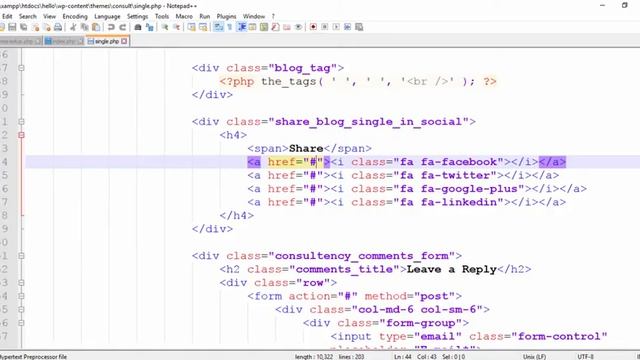Open the Settings menu
Screen dimensions: 640x360
138,16
